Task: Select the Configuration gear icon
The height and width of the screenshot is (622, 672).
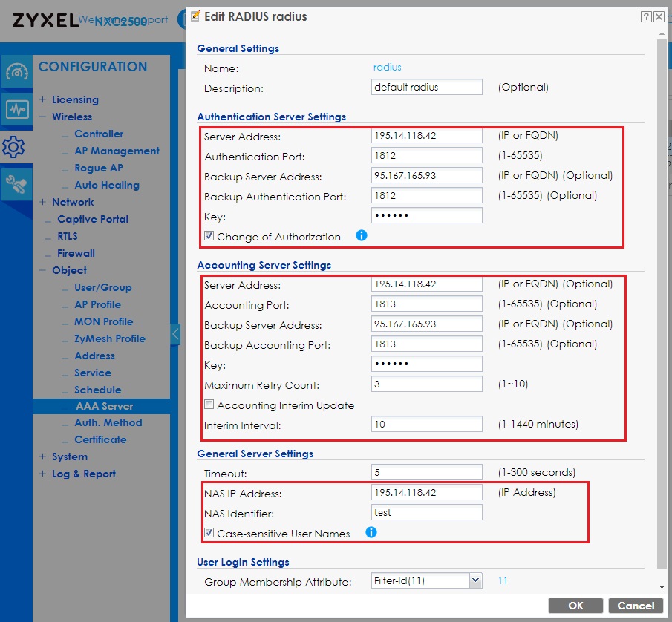Action: pos(15,147)
